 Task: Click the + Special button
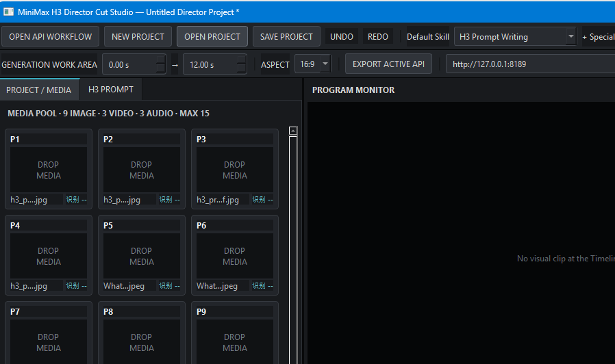pyautogui.click(x=599, y=37)
